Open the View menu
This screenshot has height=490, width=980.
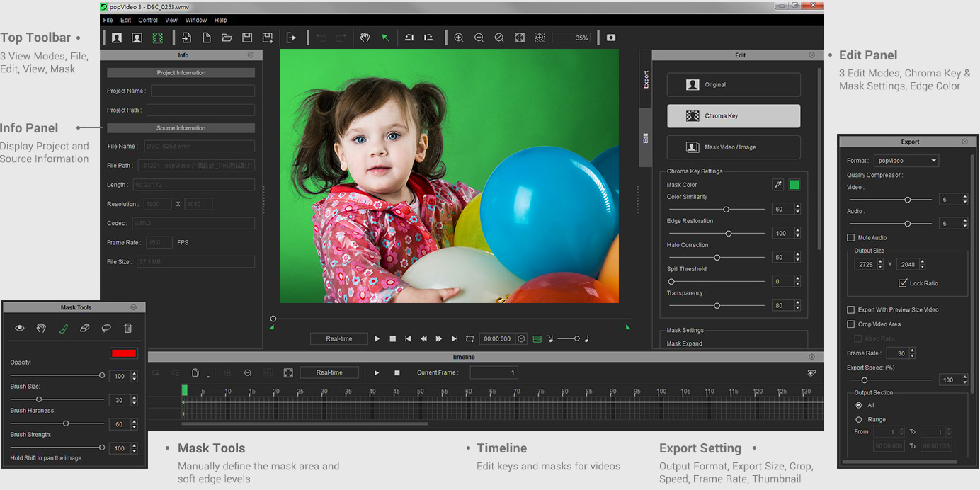171,21
